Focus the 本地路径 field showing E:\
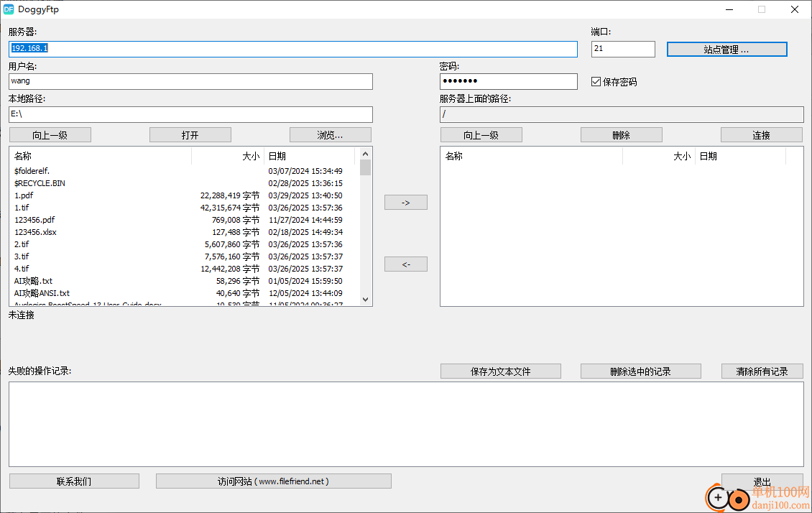This screenshot has width=812, height=513. click(190, 114)
